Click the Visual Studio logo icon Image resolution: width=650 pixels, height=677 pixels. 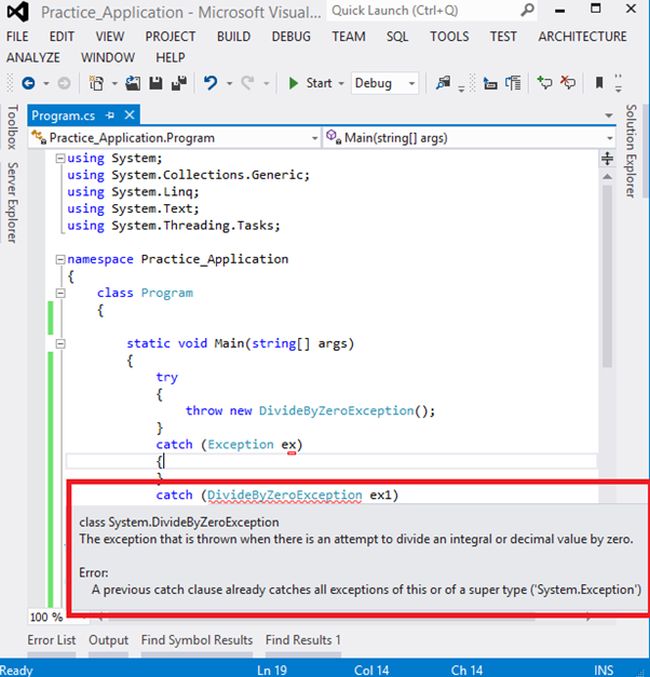(x=18, y=12)
